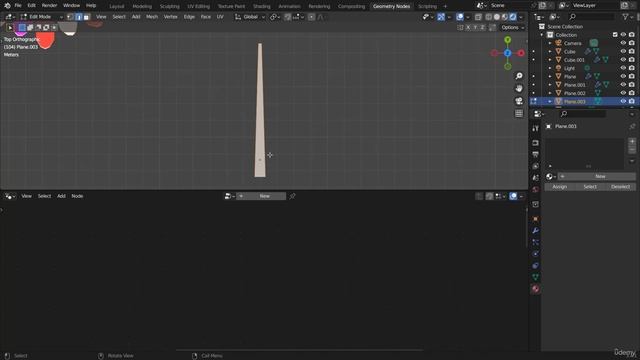Open the pivot point dropdown

click(275, 17)
